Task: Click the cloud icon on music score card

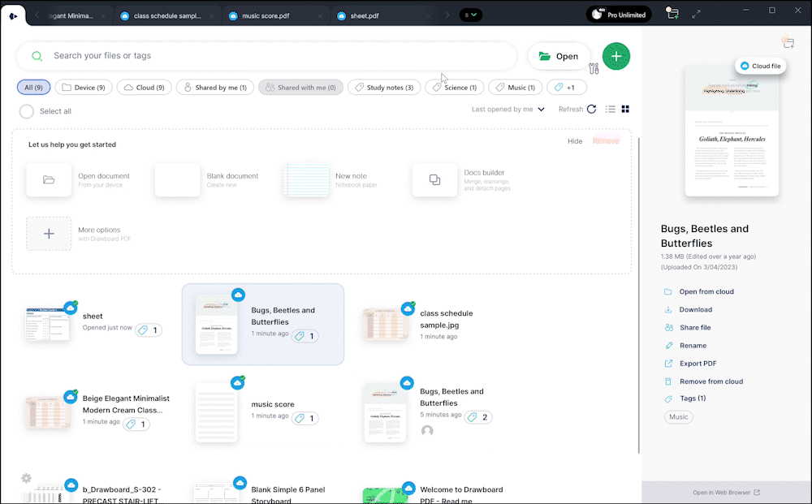Action: tap(238, 383)
